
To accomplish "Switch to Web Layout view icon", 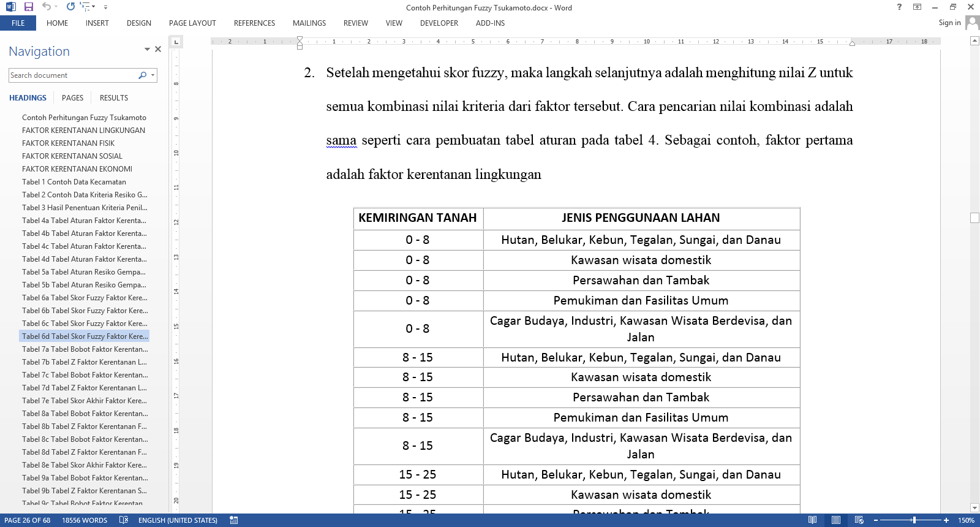I will (859, 520).
